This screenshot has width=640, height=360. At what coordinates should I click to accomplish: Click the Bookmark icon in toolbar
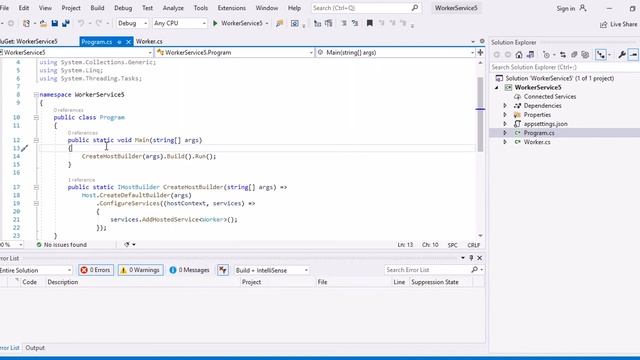(369, 23)
